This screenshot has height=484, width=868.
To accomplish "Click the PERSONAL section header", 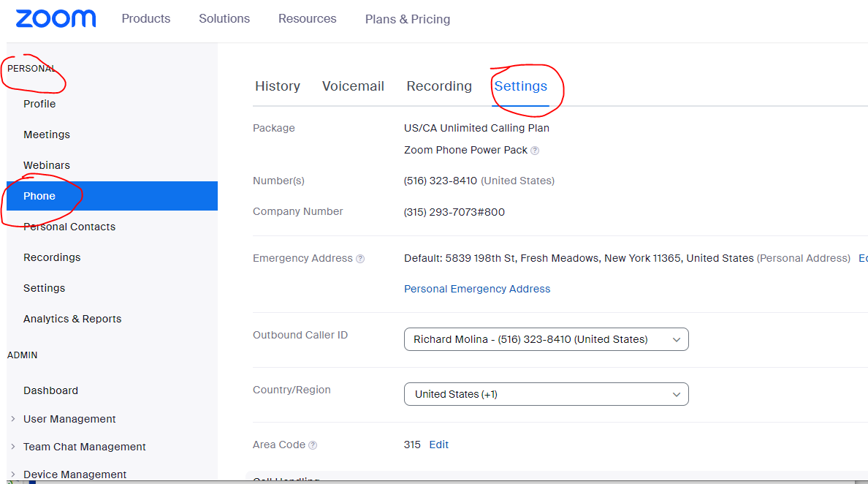I will click(x=31, y=69).
